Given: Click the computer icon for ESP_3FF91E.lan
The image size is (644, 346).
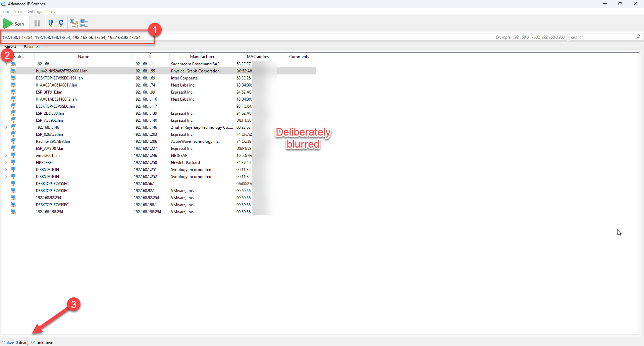Looking at the screenshot, I should 14,92.
